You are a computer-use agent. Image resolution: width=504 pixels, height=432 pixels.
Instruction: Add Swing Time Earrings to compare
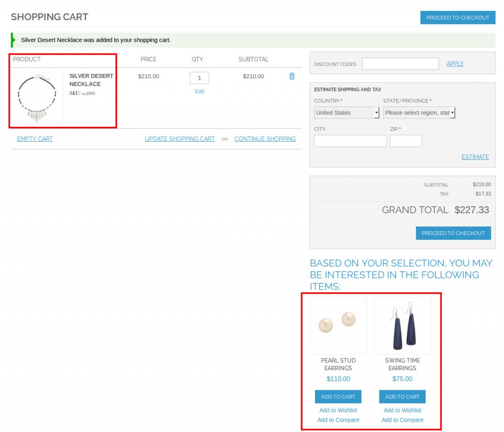[402, 420]
